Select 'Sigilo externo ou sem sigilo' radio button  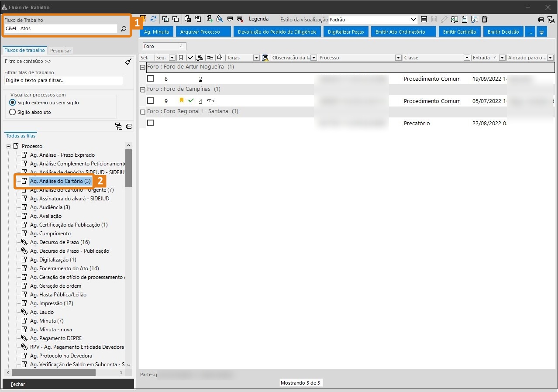coord(13,103)
